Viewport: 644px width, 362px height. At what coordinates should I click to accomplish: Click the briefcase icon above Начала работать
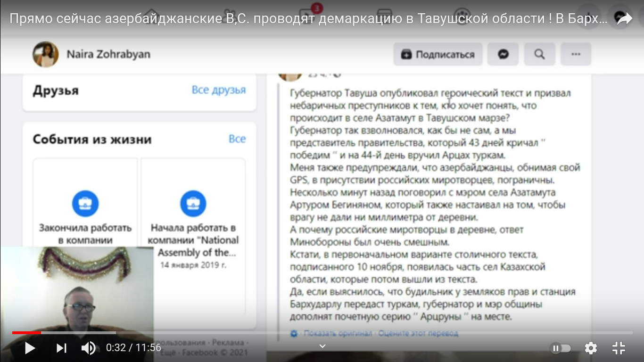click(193, 204)
